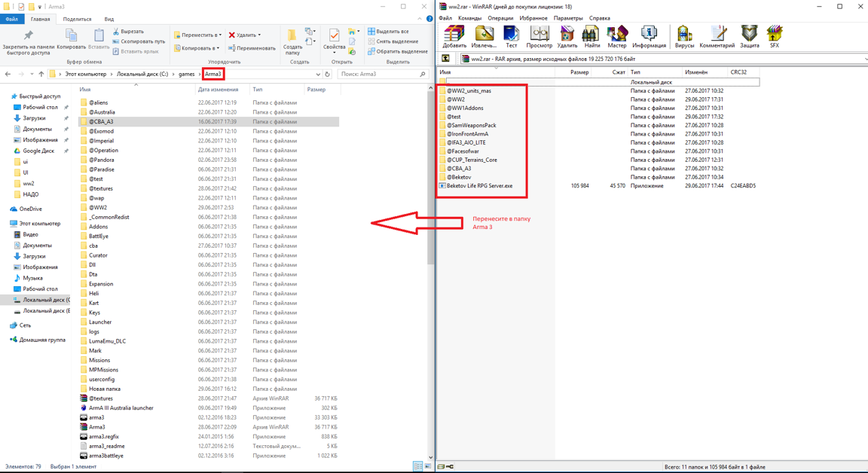
Task: Switch to the Поделиться ribbon tab
Action: (77, 19)
